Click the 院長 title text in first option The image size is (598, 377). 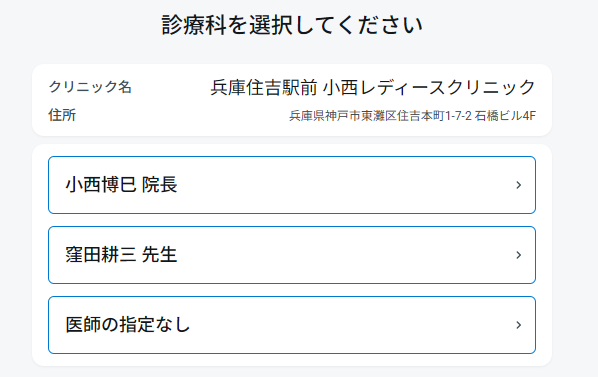[159, 185]
